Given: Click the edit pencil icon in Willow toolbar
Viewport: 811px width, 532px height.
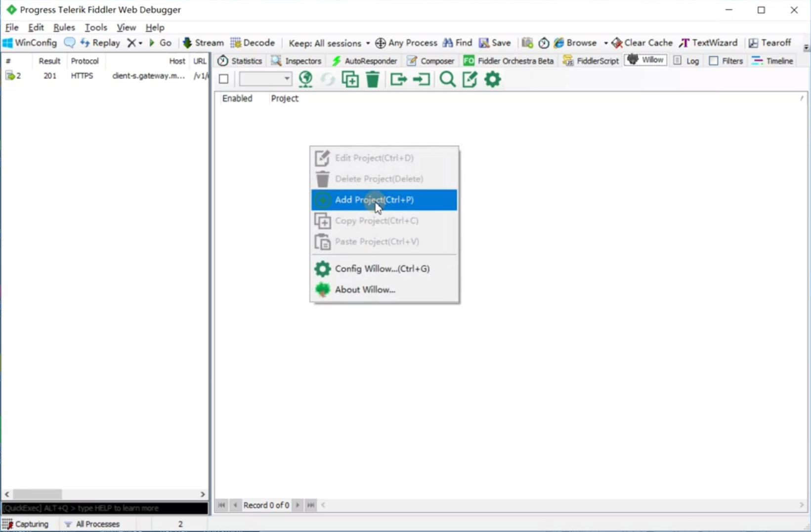Looking at the screenshot, I should (x=470, y=79).
